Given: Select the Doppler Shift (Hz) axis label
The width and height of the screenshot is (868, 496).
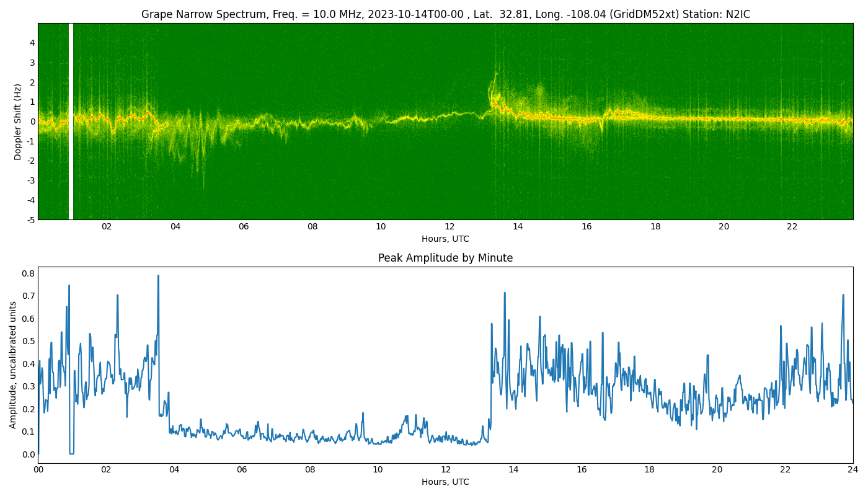Looking at the screenshot, I should tap(18, 122).
